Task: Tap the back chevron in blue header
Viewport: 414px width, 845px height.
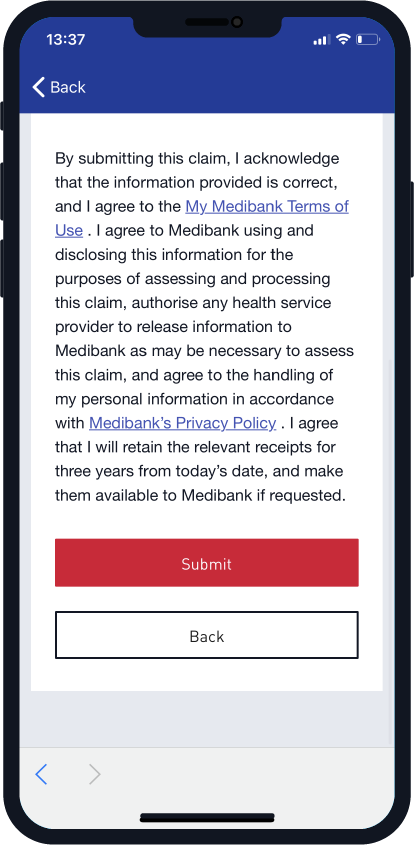Action: pos(38,87)
